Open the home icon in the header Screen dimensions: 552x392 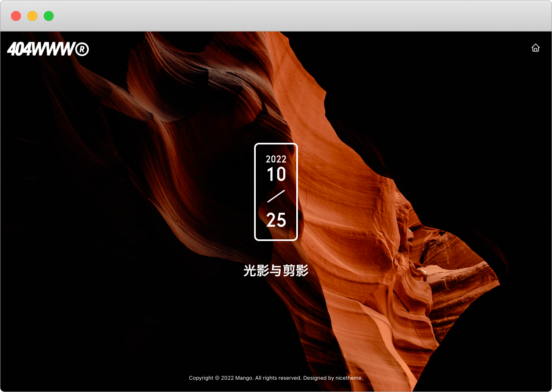[x=535, y=48]
